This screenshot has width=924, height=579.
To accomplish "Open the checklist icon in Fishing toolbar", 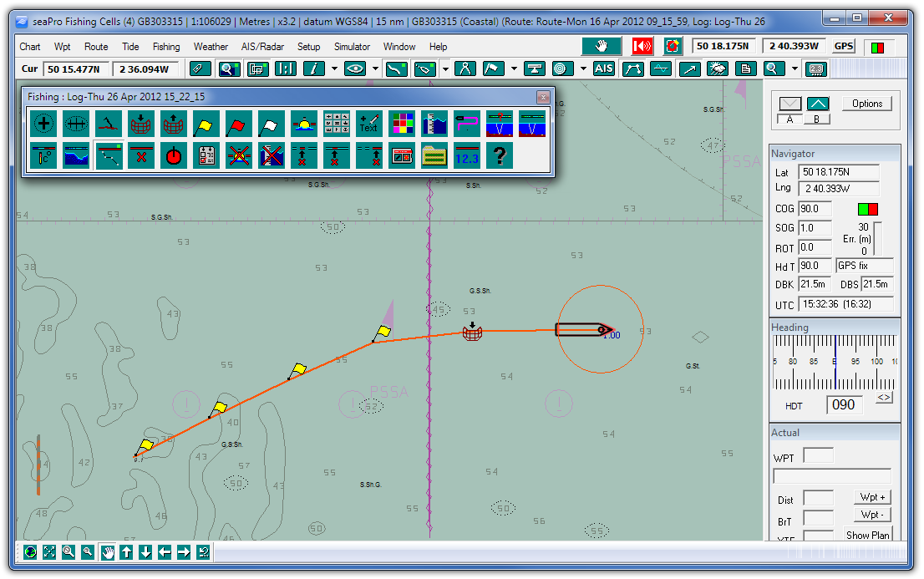I will [206, 156].
